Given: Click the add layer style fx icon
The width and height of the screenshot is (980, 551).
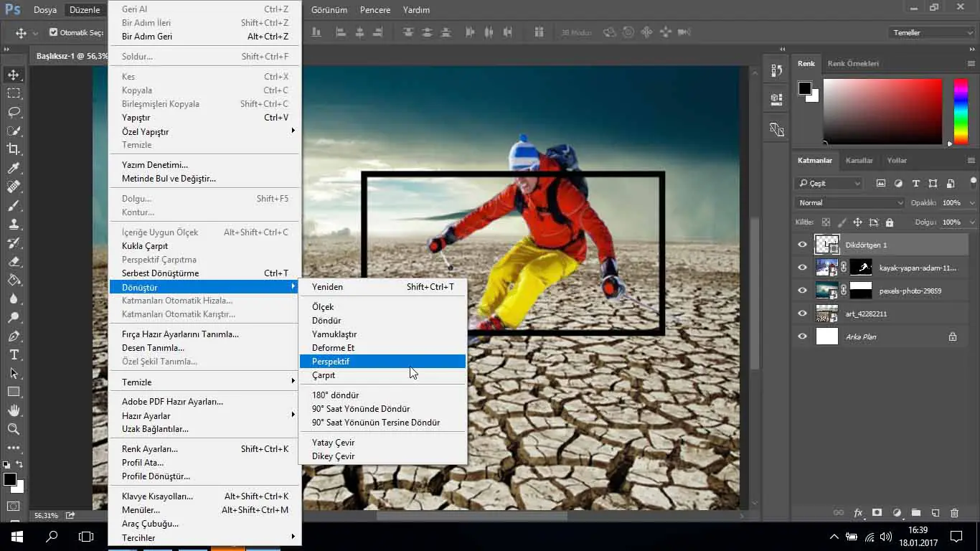Looking at the screenshot, I should tap(858, 513).
